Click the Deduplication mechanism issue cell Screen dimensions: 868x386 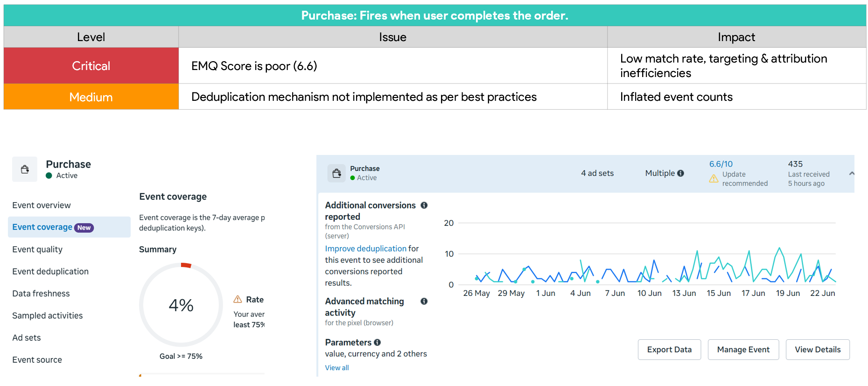[393, 97]
